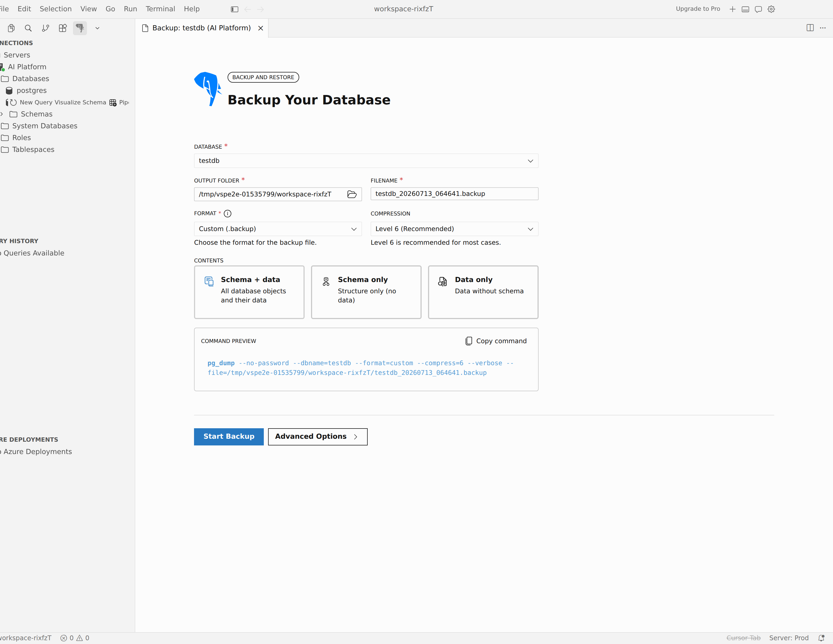Click the Format info icon
Image resolution: width=833 pixels, height=644 pixels.
click(228, 214)
